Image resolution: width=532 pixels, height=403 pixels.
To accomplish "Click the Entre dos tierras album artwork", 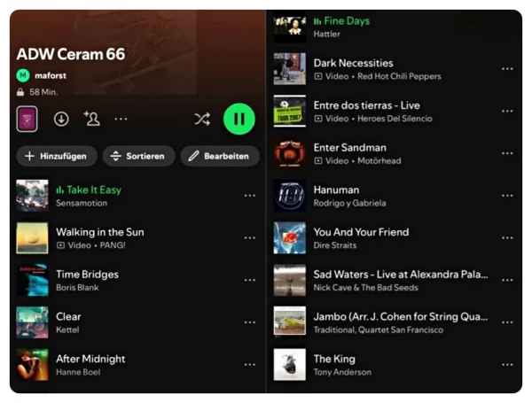I will [289, 112].
